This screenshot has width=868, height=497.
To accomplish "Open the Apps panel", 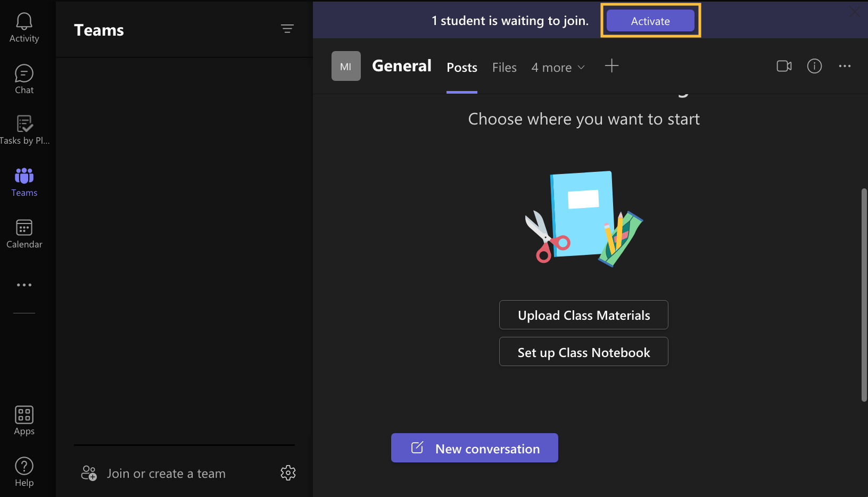I will coord(24,419).
